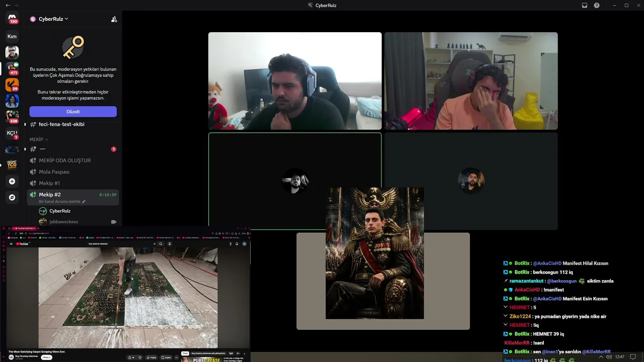Click the Düzelt button
The height and width of the screenshot is (362, 644).
[x=73, y=112]
